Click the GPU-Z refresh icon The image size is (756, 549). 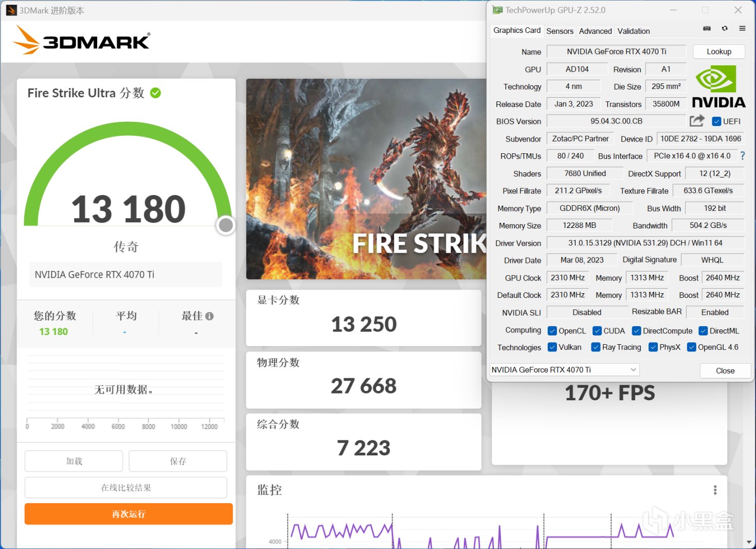tap(725, 29)
